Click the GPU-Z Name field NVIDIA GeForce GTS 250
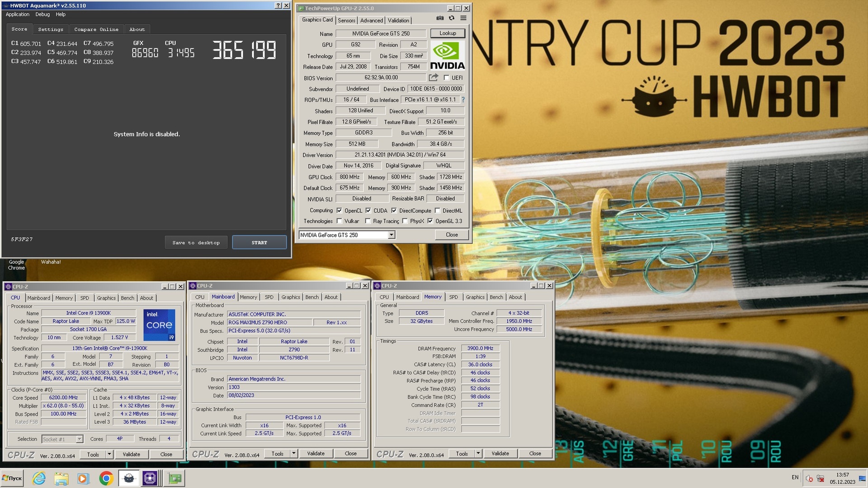Screen dimensions: 868x488 pyautogui.click(x=381, y=33)
